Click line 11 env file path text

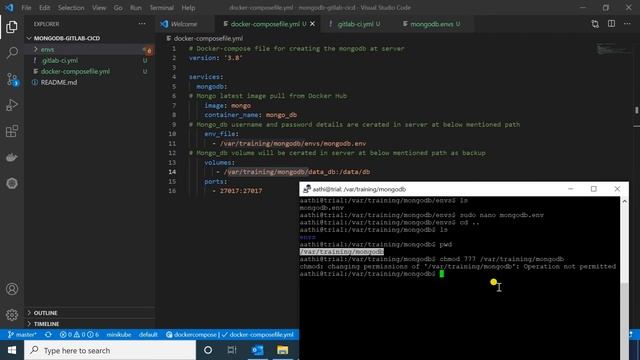point(293,144)
